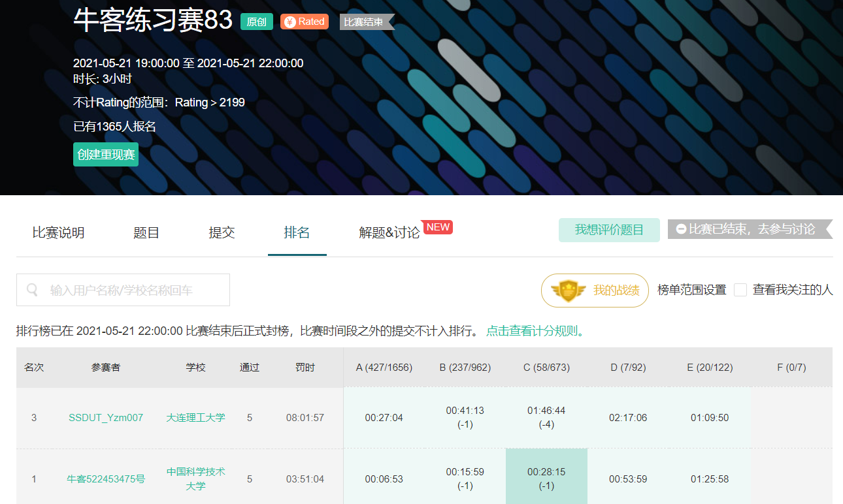Click the 通过 column header
The height and width of the screenshot is (504, 843).
point(250,368)
